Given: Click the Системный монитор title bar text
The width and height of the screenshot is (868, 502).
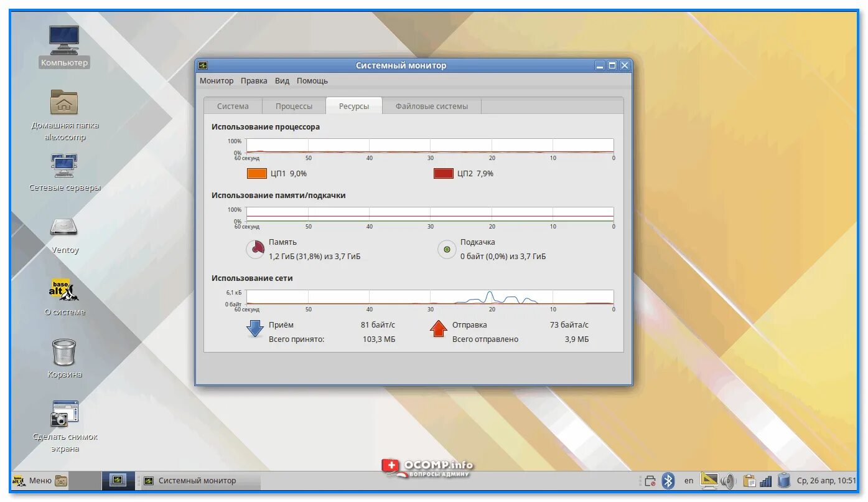Looking at the screenshot, I should (401, 65).
